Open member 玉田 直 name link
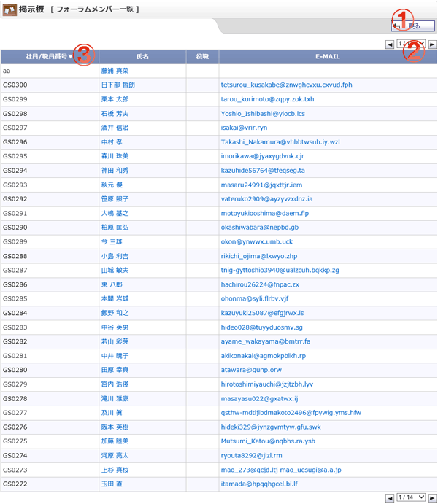Screen dimensions: 438x504 112,484
